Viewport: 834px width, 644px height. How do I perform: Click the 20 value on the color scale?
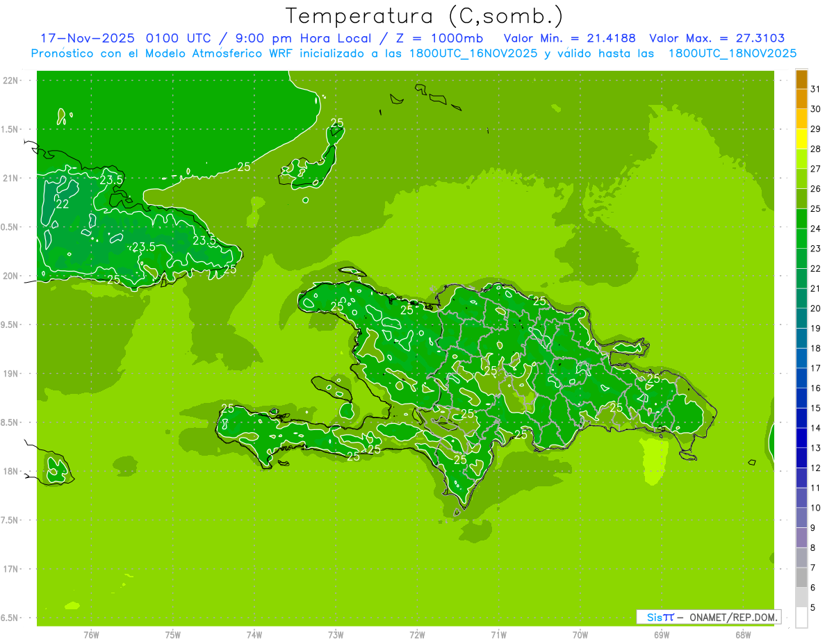pos(815,308)
